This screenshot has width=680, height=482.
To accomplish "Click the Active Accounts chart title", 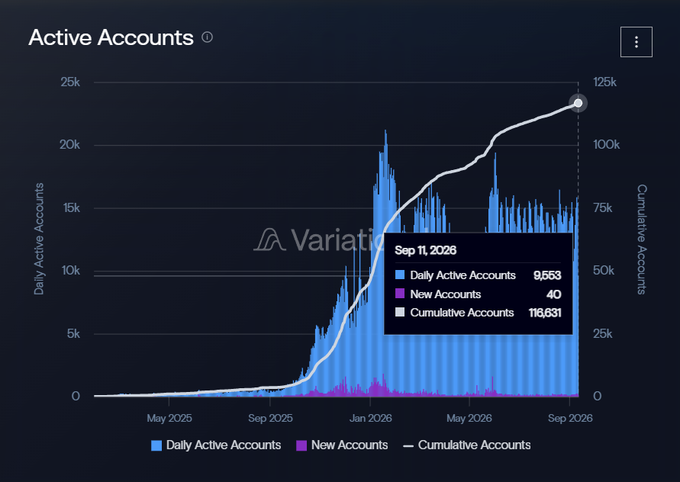I will click(111, 37).
